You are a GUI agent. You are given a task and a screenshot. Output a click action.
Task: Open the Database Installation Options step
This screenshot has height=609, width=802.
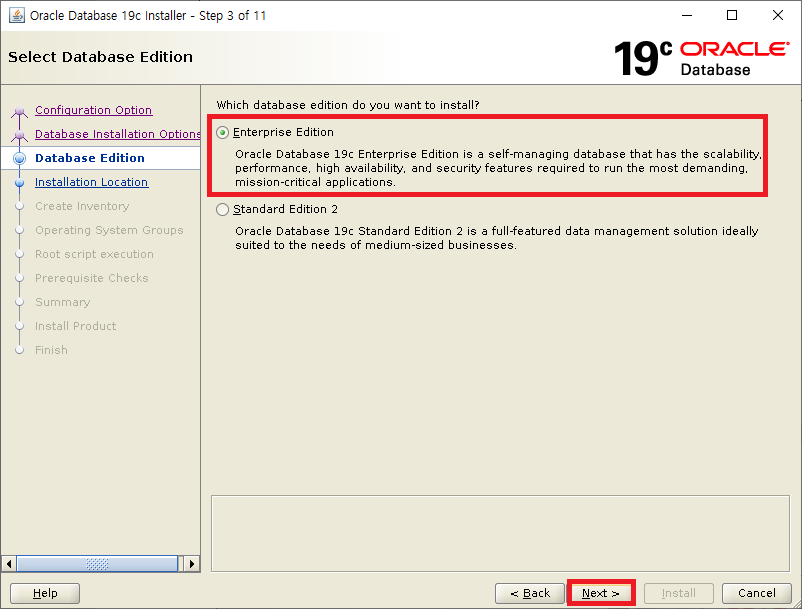[x=118, y=134]
